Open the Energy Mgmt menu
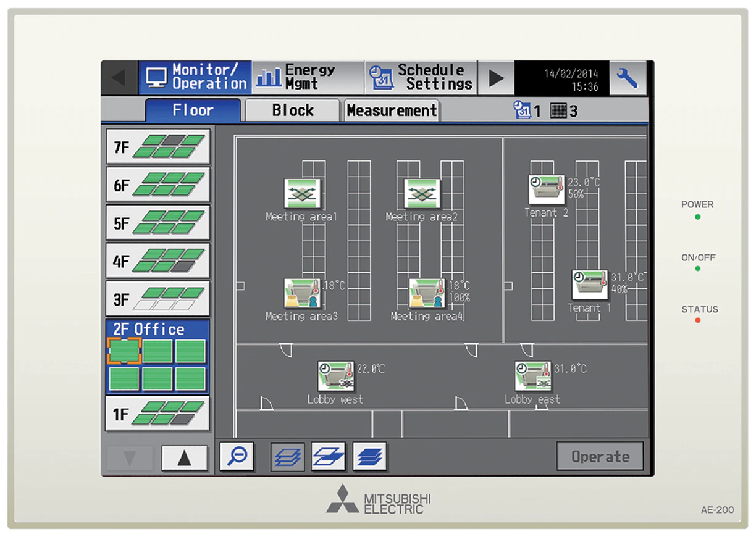 (308, 77)
